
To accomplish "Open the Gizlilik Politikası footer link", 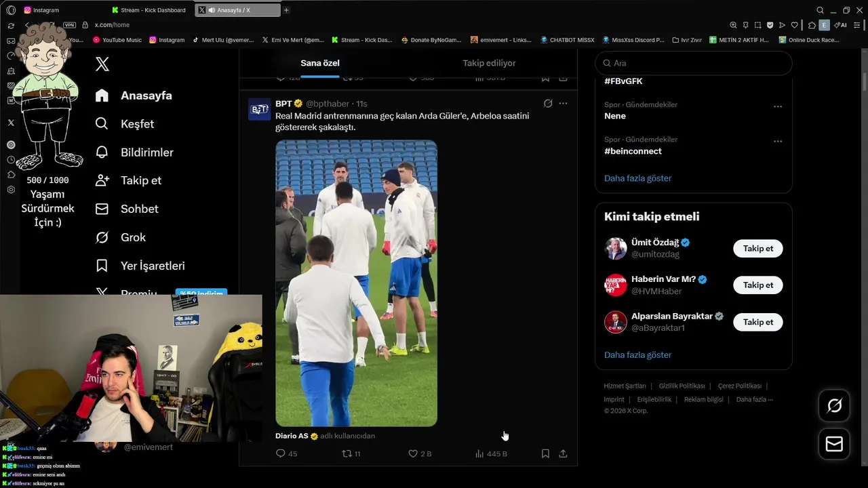I will pyautogui.click(x=682, y=386).
